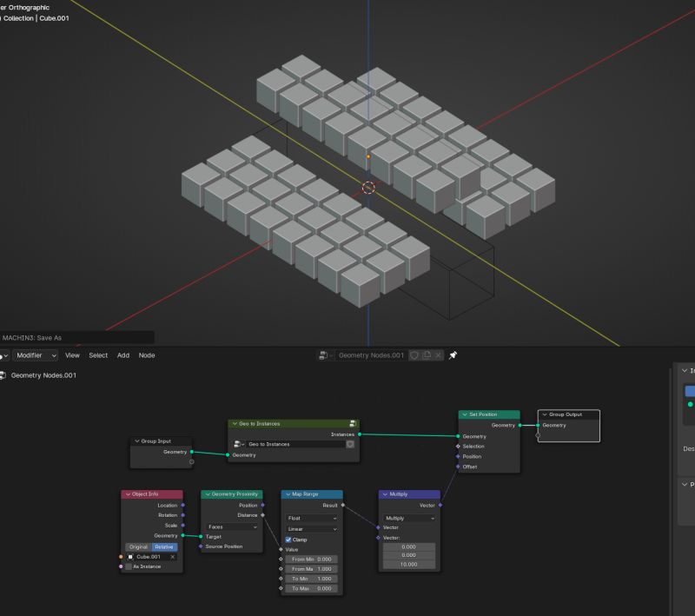Click the From Min value slider in Map Range
The image size is (695, 616).
[311, 560]
